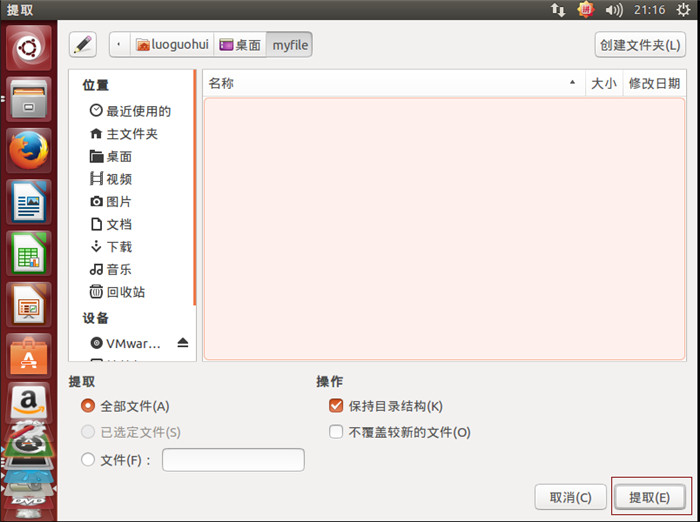Viewport: 700px width, 522px height.
Task: Eject the VMwar... device
Action: 183,342
